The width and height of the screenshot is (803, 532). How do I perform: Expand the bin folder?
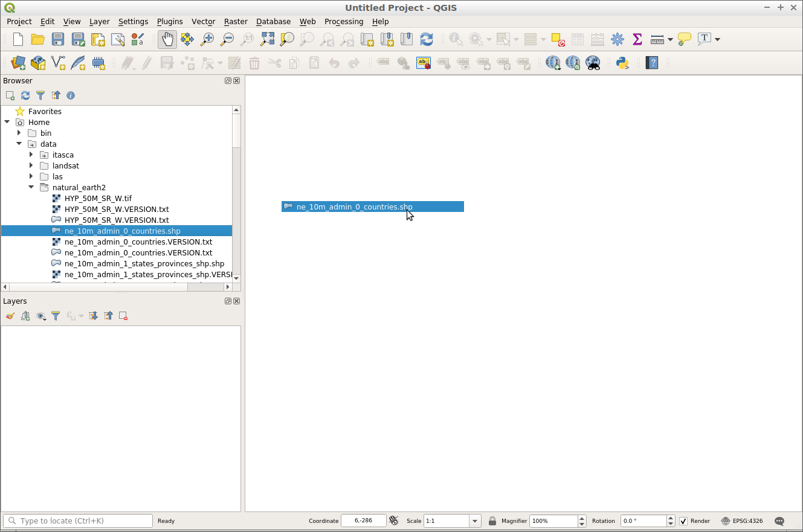click(x=19, y=133)
